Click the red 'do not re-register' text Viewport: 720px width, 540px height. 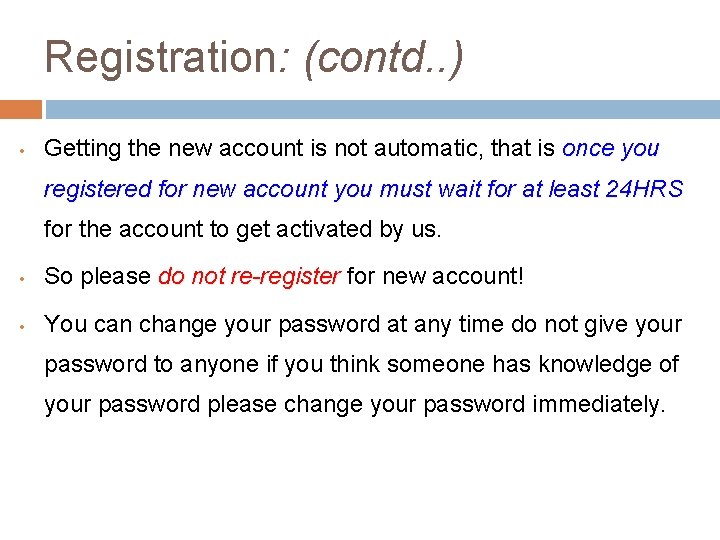(x=249, y=277)
